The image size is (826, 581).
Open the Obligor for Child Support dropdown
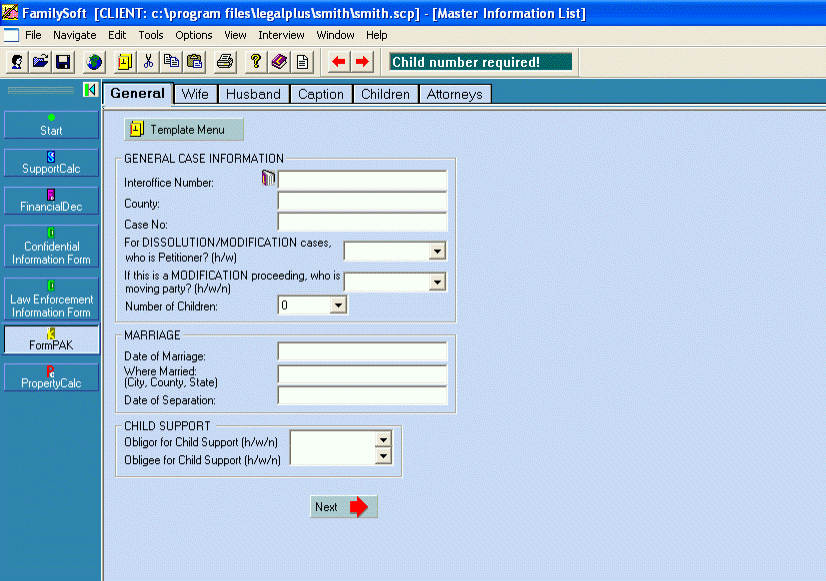pos(381,439)
